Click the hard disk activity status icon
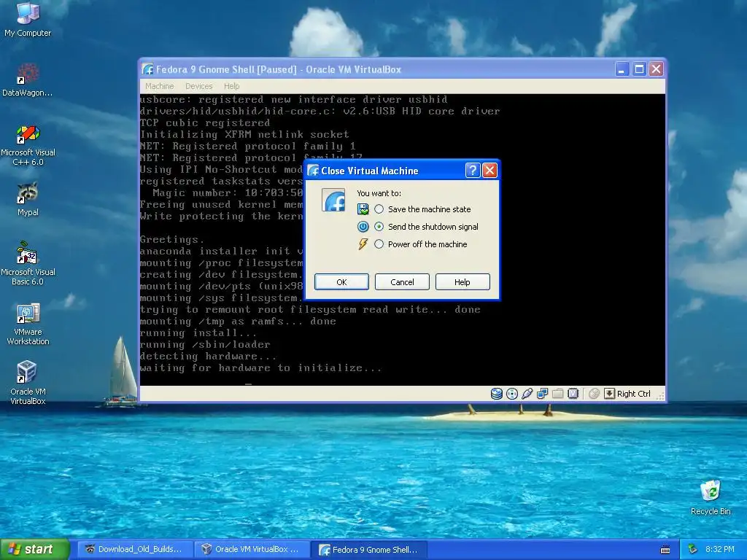The width and height of the screenshot is (747, 560). tap(496, 394)
